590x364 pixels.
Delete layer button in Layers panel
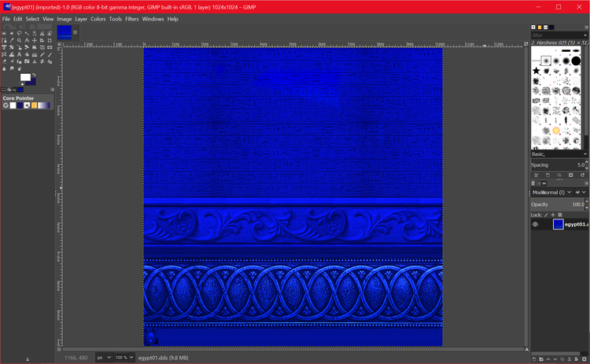coord(584,359)
